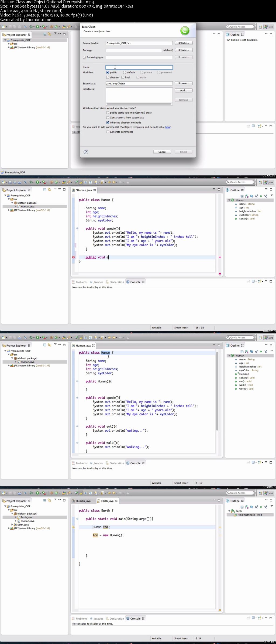Open Javadoc tab in the Earth.java frame
Screen dimensions: 276x644
click(x=96, y=619)
